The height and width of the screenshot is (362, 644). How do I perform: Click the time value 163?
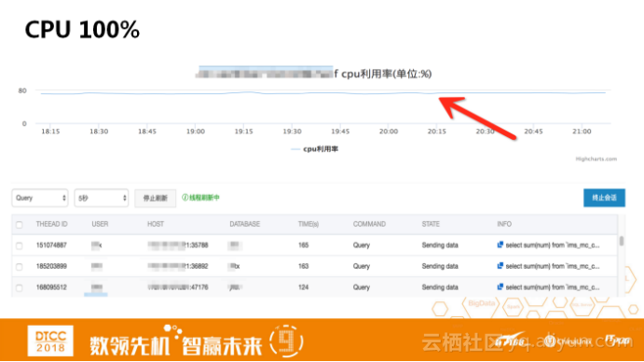(x=303, y=266)
